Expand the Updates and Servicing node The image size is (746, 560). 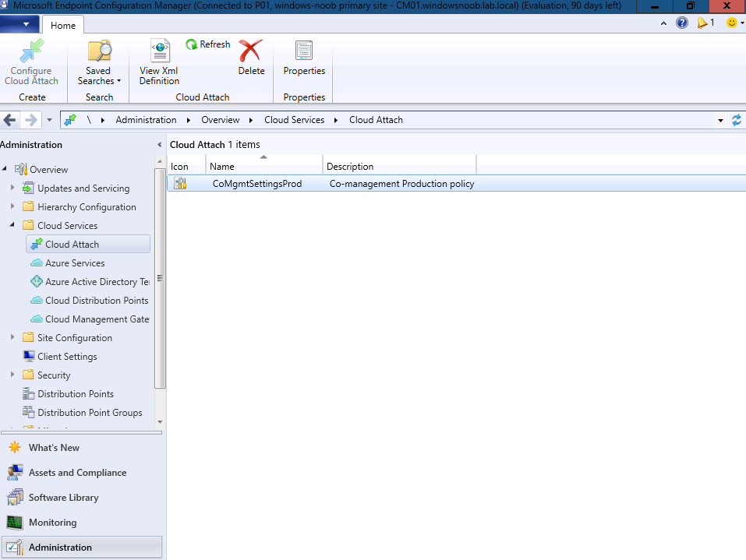tap(12, 188)
